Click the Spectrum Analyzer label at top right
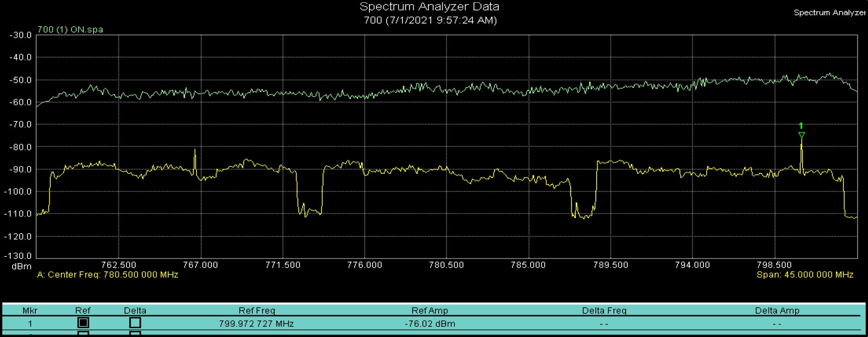 point(829,13)
